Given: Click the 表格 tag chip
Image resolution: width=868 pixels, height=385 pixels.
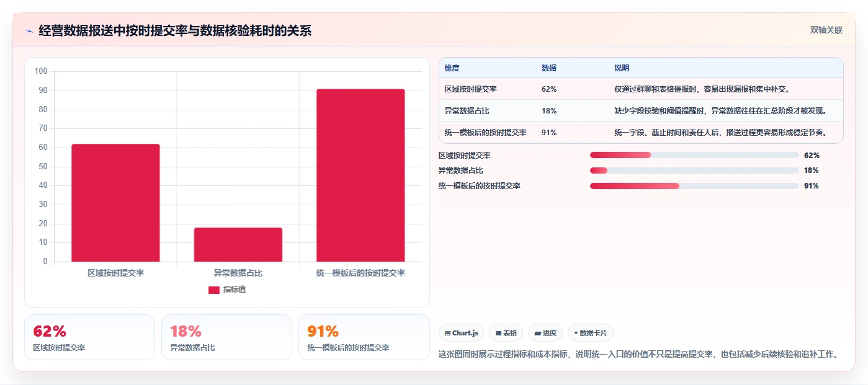Looking at the screenshot, I should coord(506,333).
